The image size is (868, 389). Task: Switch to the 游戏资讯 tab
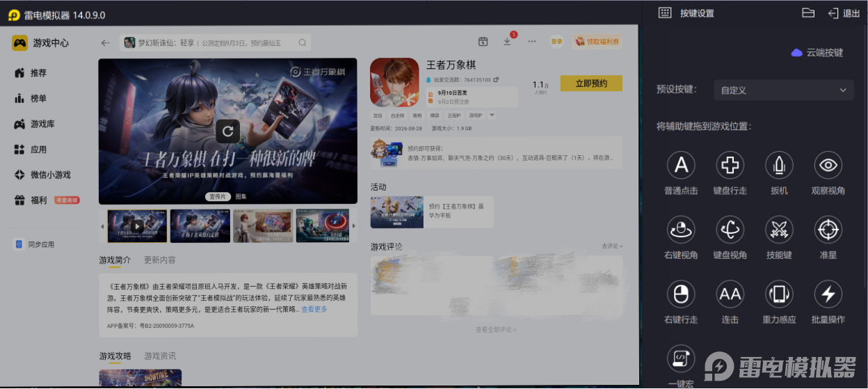pyautogui.click(x=160, y=356)
